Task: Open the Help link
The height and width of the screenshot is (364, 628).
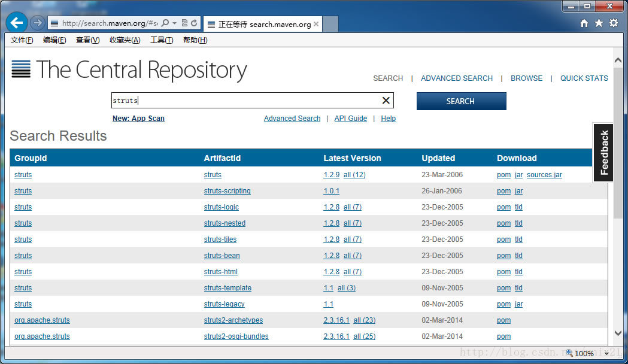Action: click(388, 119)
